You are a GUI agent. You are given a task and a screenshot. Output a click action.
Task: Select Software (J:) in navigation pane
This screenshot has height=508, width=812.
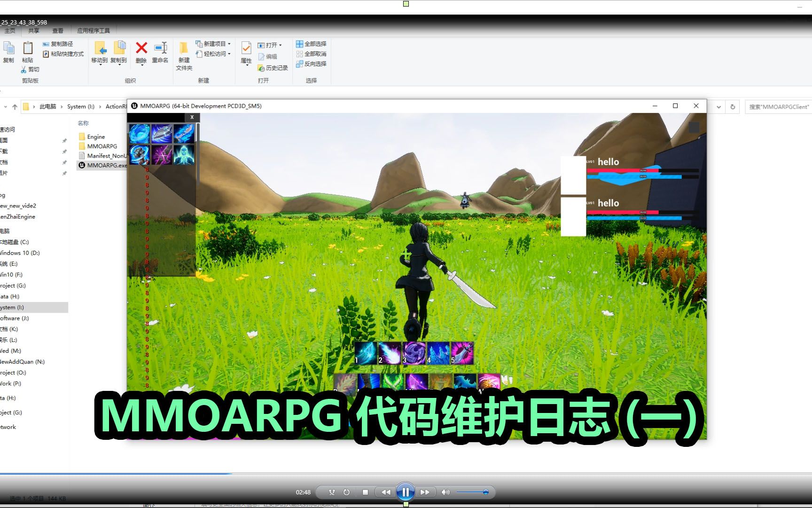(15, 318)
